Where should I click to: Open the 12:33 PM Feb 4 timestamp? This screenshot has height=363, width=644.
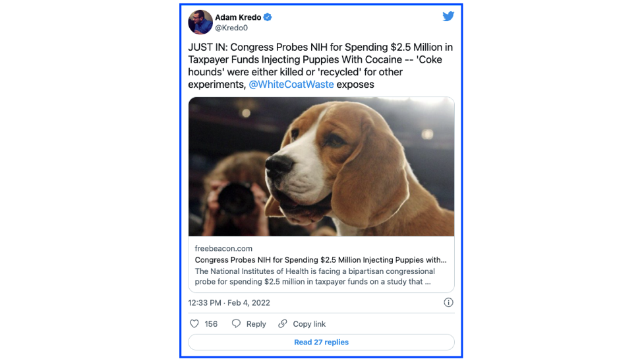pyautogui.click(x=229, y=302)
